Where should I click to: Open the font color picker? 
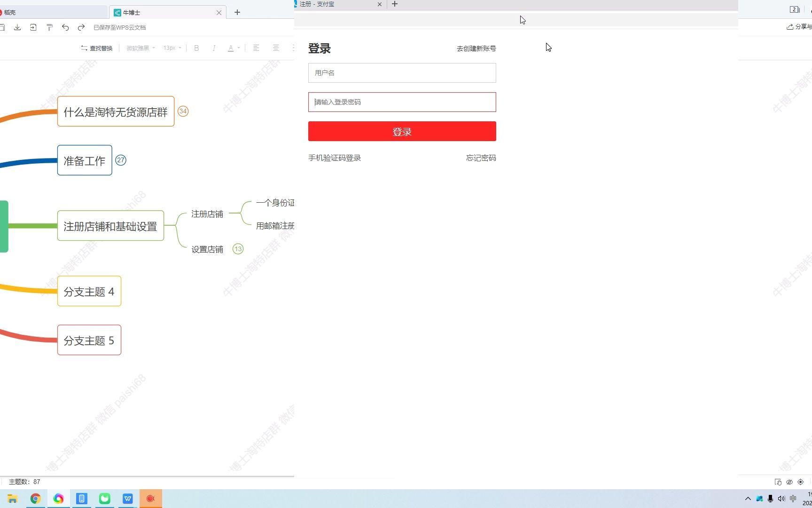coord(231,48)
